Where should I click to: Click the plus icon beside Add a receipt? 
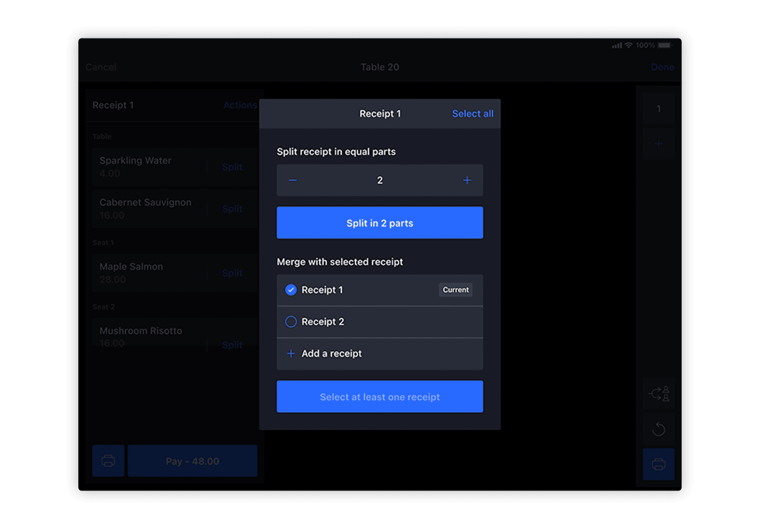pyautogui.click(x=291, y=354)
